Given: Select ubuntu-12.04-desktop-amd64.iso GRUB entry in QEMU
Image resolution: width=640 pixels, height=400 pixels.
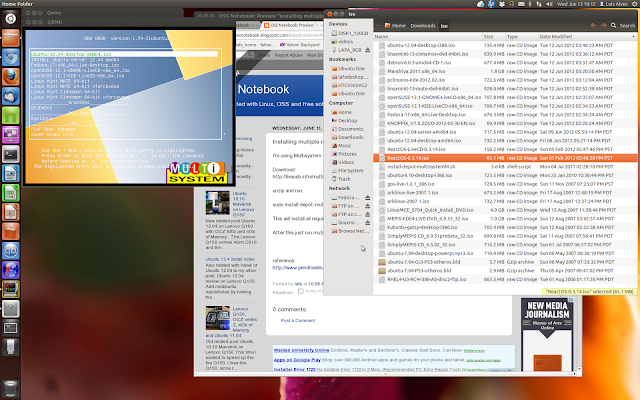Looking at the screenshot, I should 124,54.
